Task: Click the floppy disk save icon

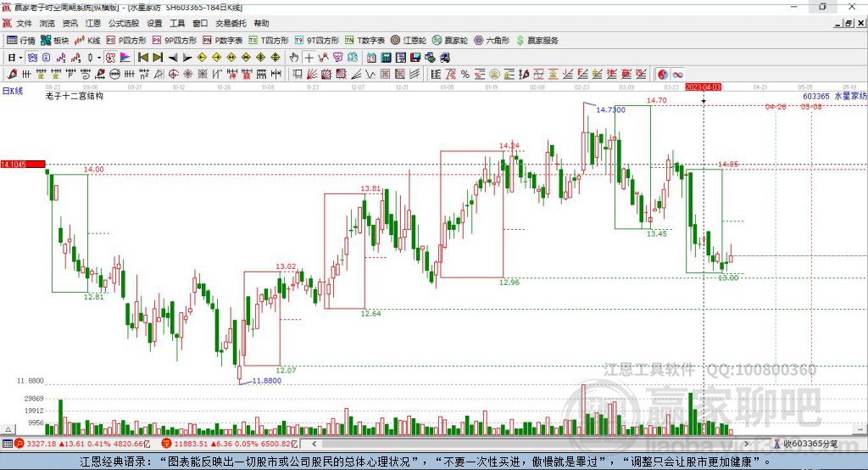Action: click(x=415, y=58)
